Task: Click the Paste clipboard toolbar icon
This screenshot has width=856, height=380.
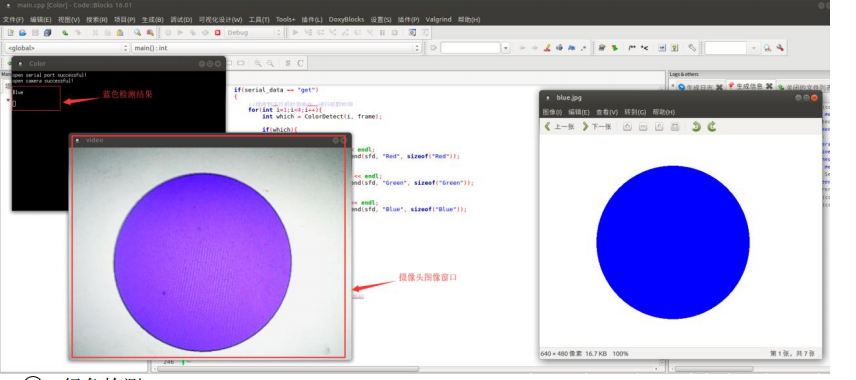Action: point(120,33)
